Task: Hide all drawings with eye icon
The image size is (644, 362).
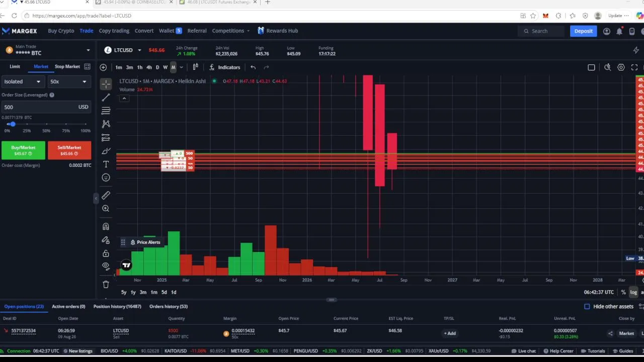Action: click(x=106, y=266)
